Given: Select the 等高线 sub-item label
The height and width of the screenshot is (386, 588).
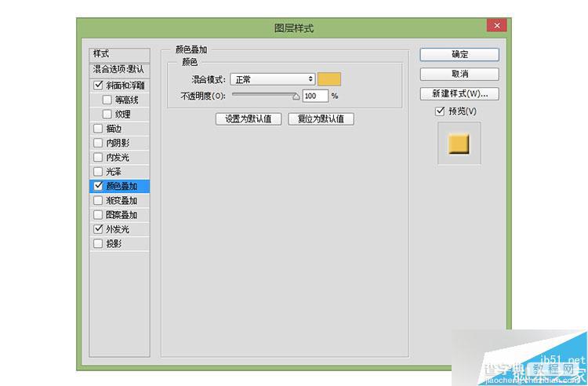Looking at the screenshot, I should click(x=127, y=100).
